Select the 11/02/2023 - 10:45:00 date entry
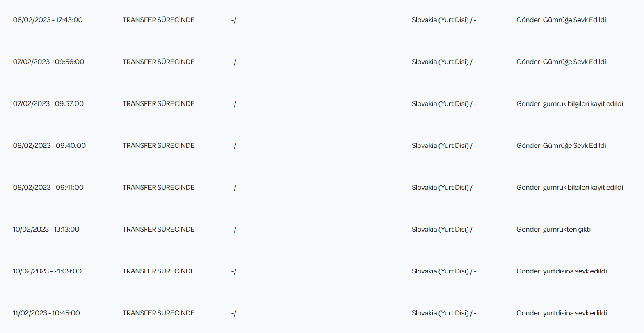The width and height of the screenshot is (644, 333). click(x=46, y=313)
